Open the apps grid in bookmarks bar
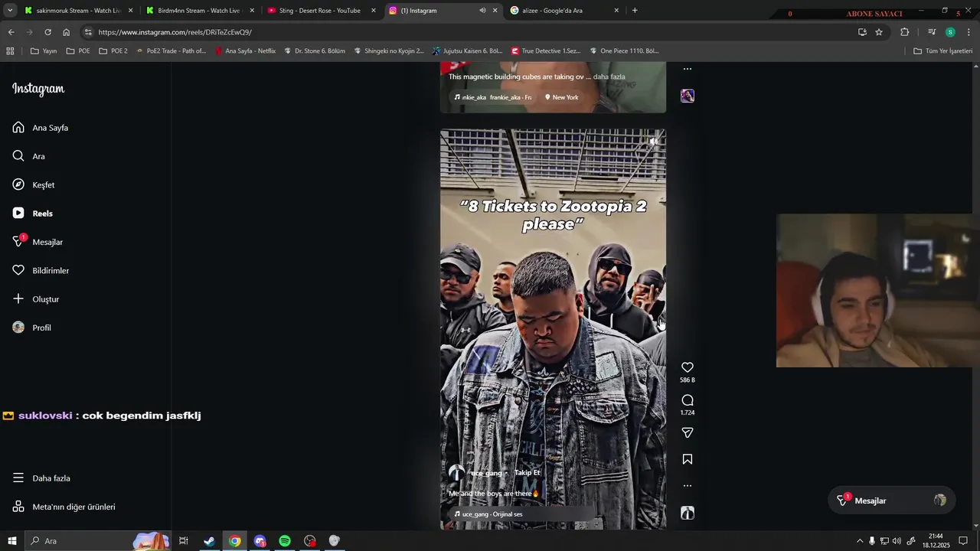This screenshot has height=551, width=980. pos(10,51)
